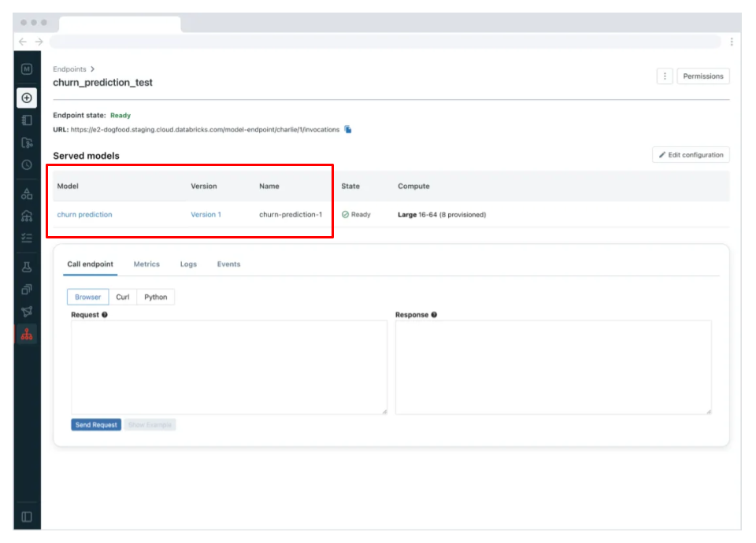Screen dimensions: 756x543
Task: Open the Data shapes icon in sidebar
Action: (27, 194)
